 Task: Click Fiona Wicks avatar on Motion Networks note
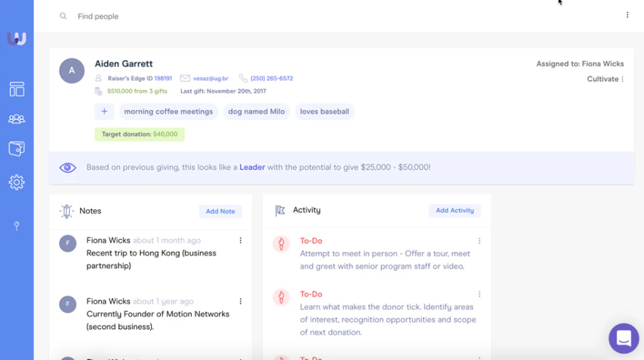click(x=68, y=304)
